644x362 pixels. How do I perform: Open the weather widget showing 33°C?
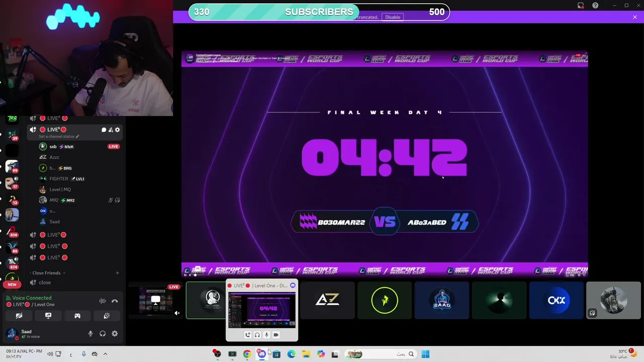click(x=622, y=354)
